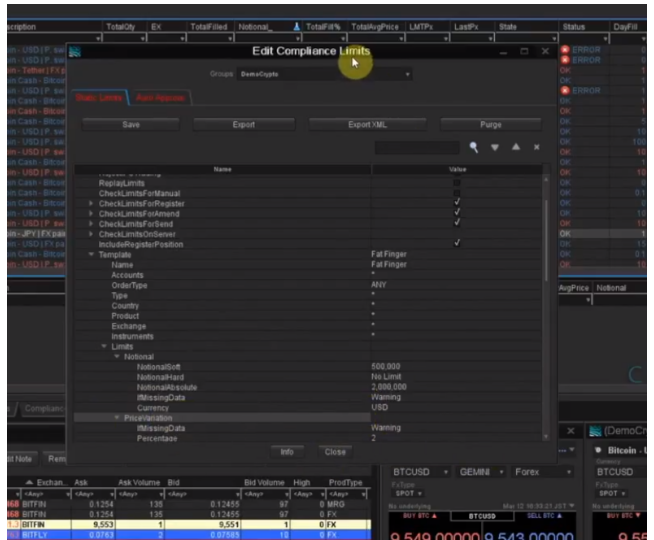
Task: Open the Compliance tab behind the dialog
Action: pyautogui.click(x=43, y=408)
